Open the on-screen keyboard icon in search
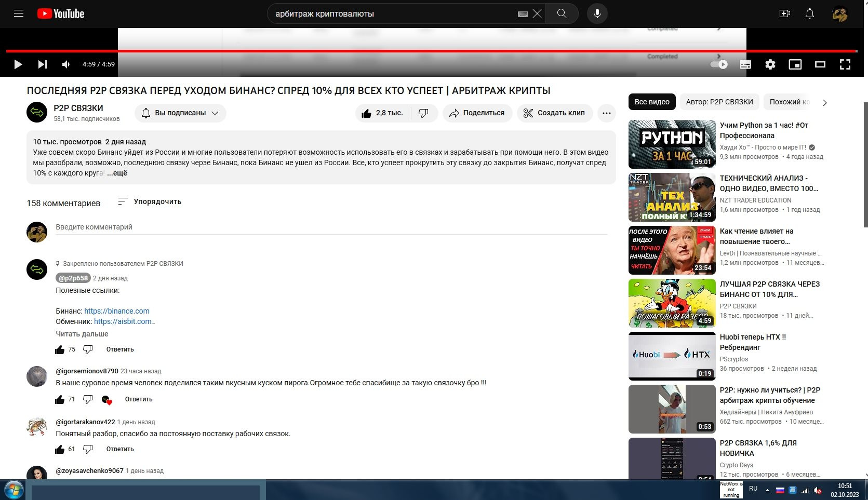Screen dimensions: 868x500 pyautogui.click(x=523, y=14)
